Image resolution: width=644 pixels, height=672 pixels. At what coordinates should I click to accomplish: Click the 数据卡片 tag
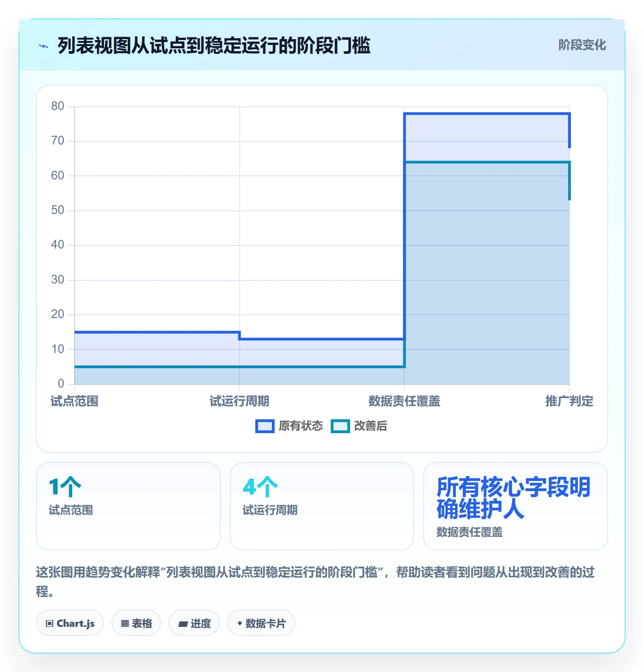(261, 623)
